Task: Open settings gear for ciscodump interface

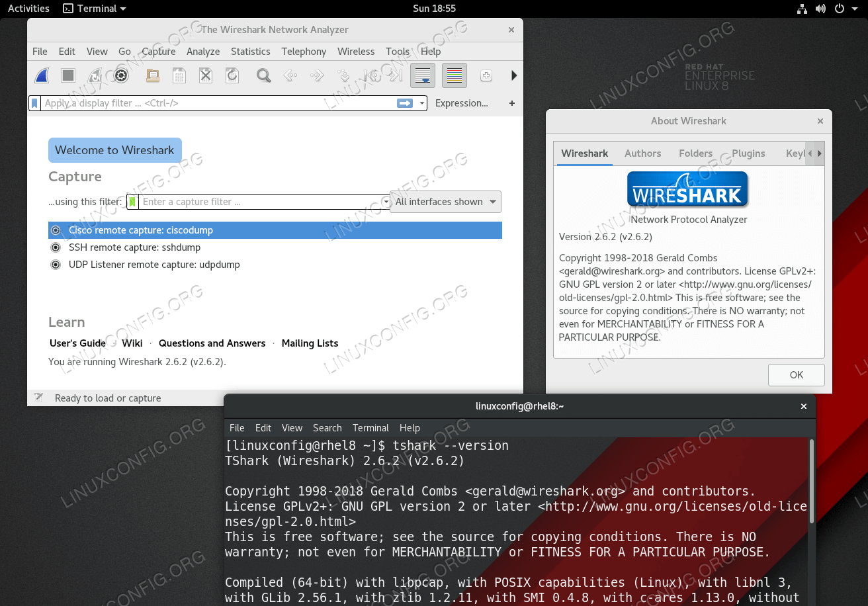Action: pyautogui.click(x=56, y=230)
